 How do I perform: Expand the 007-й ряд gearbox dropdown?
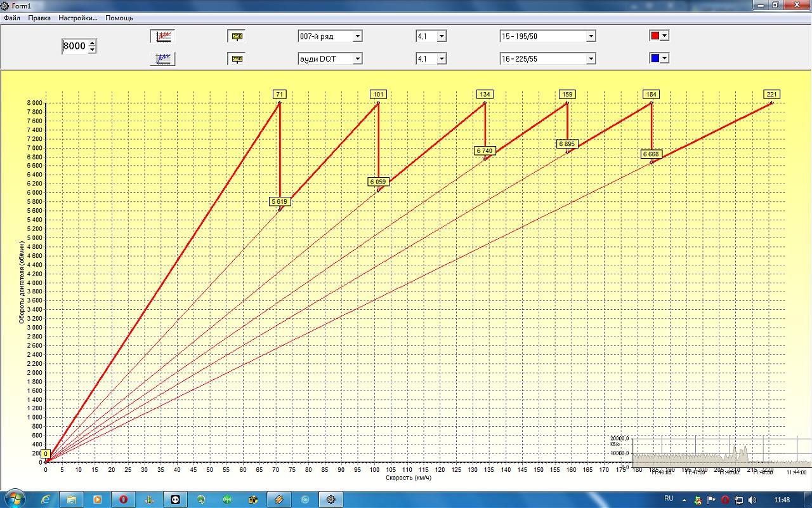click(358, 36)
